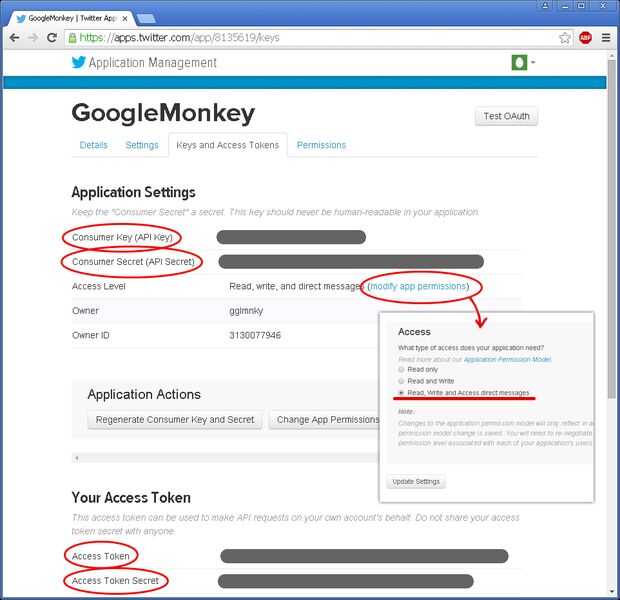Go back using browser back arrow
The height and width of the screenshot is (600, 620).
click(x=14, y=38)
